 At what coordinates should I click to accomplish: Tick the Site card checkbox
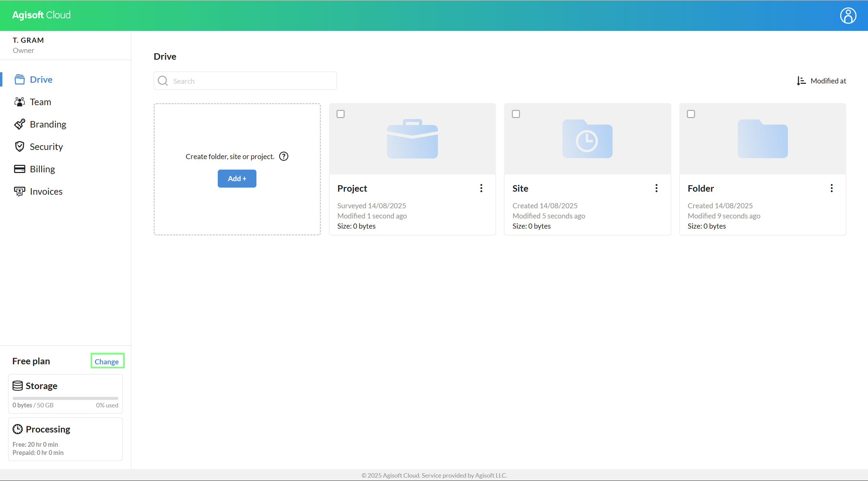coord(516,114)
